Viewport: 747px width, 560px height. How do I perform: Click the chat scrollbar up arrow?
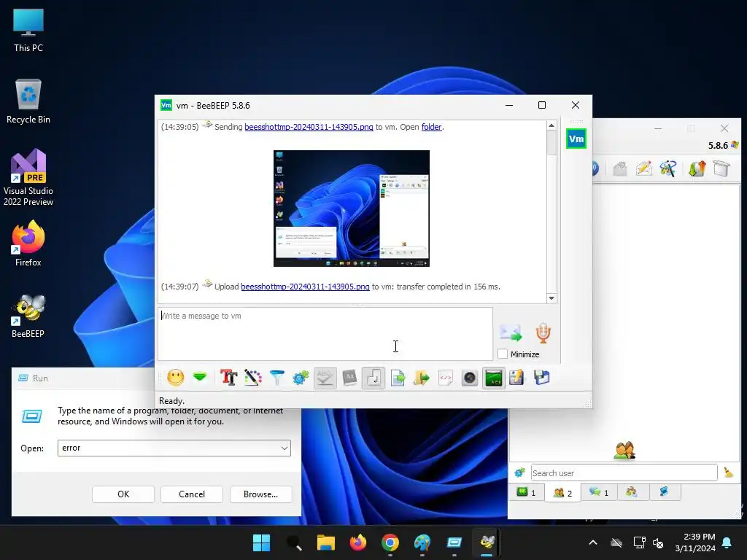(551, 125)
